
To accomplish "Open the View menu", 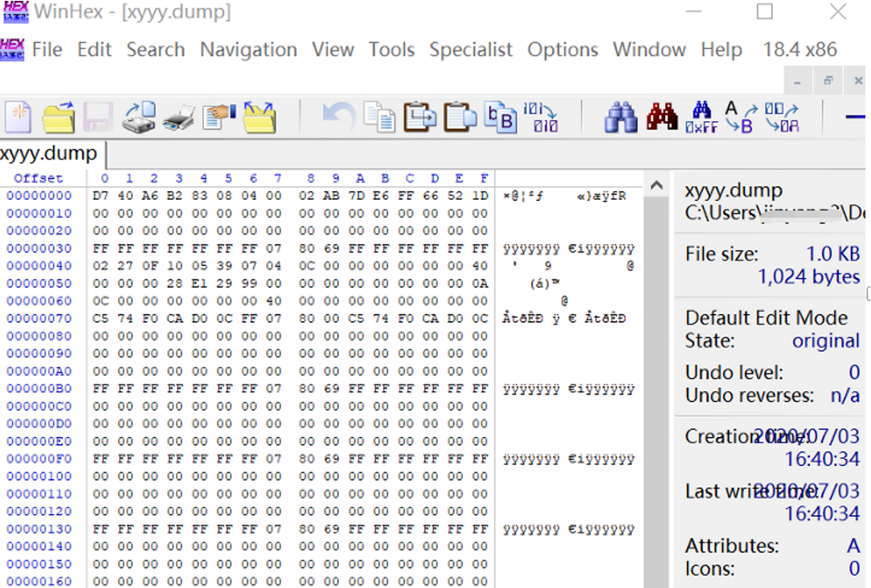I will coord(333,50).
